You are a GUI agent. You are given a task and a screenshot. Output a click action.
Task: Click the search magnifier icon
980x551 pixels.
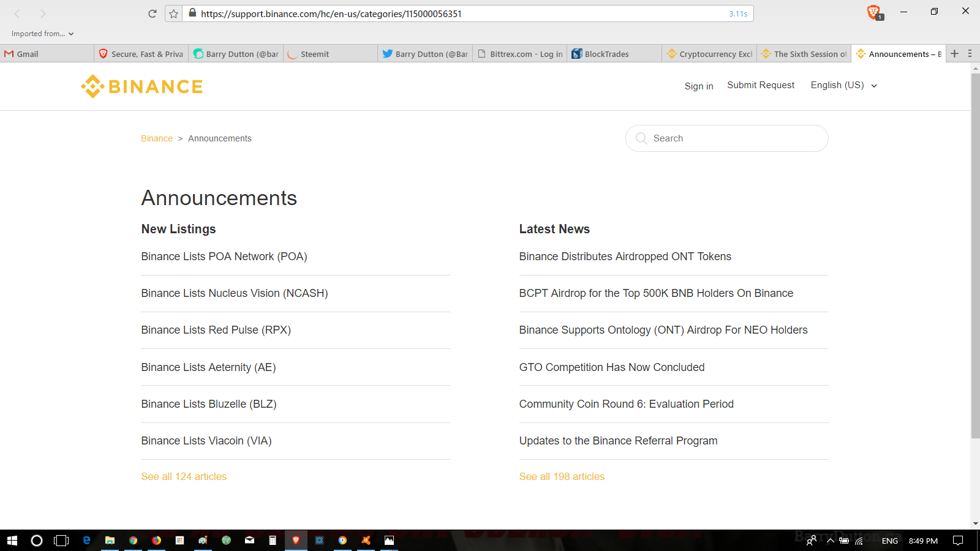point(641,138)
